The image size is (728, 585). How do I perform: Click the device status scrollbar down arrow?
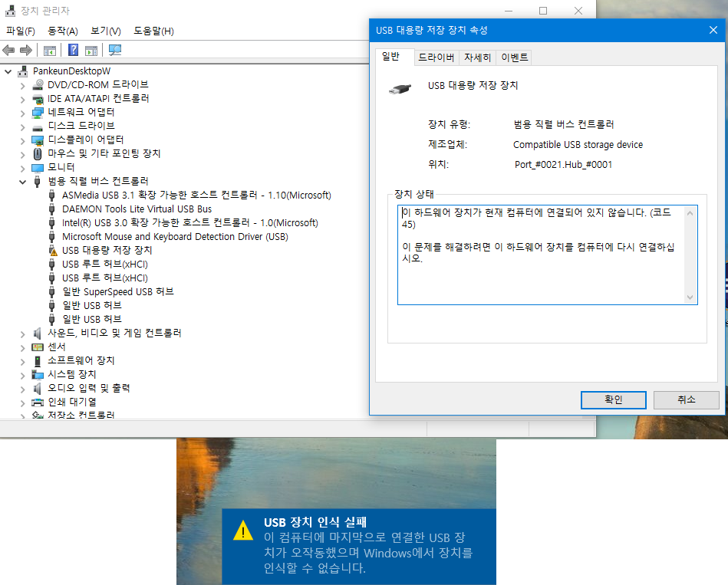click(x=690, y=297)
